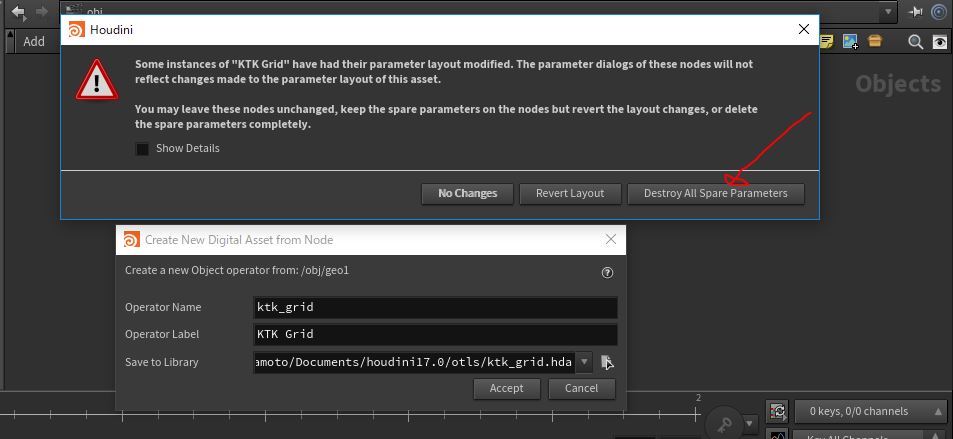Viewport: 953px width, 439px height.
Task: Click Houdini logo in warning dialog title
Action: tap(77, 29)
